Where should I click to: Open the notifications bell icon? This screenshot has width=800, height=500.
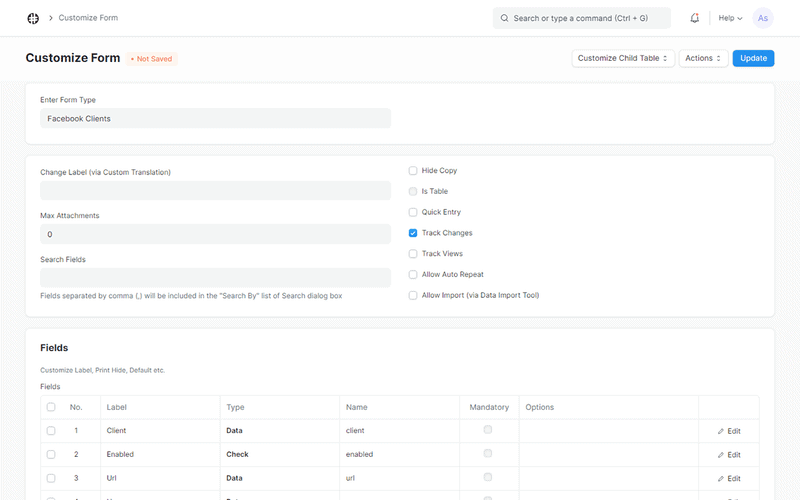pyautogui.click(x=695, y=18)
